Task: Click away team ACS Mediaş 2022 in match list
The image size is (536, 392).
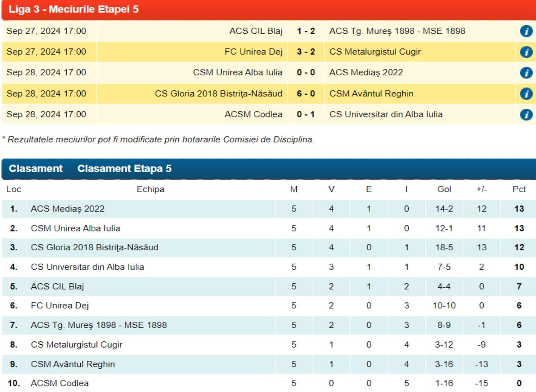Action: pos(366,73)
